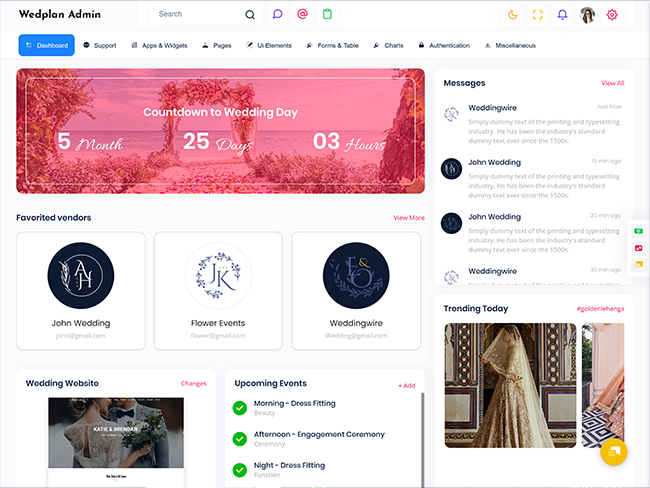Open the red settings gear icon
Viewport: 650px width, 488px height.
(612, 15)
